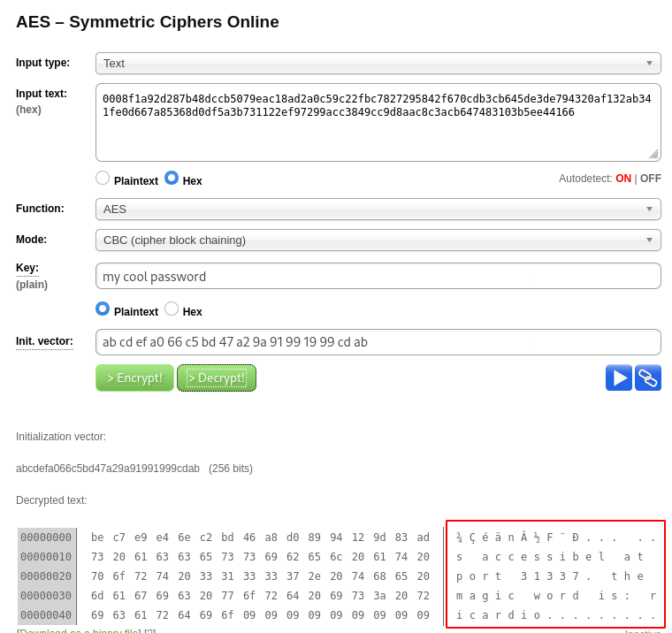This screenshot has width=672, height=633.
Task: Choose Plaintext radio for the key
Action: [103, 309]
